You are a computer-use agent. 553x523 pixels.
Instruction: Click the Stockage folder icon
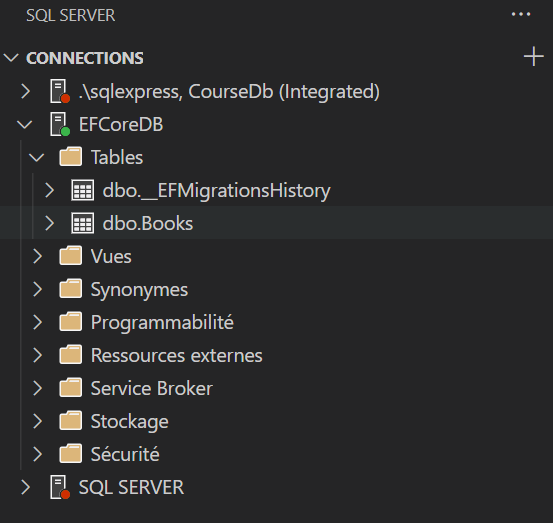coord(71,420)
